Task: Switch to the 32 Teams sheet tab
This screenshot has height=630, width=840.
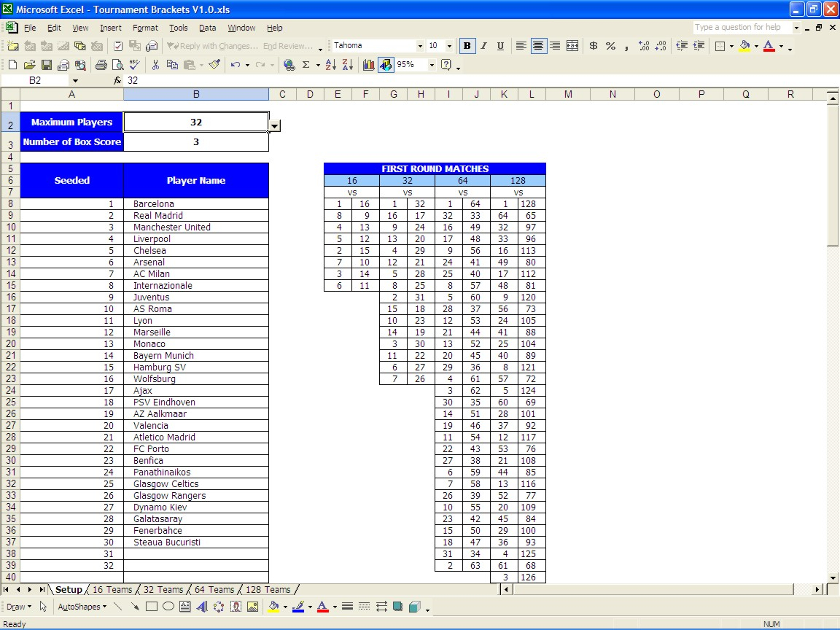Action: point(163,589)
